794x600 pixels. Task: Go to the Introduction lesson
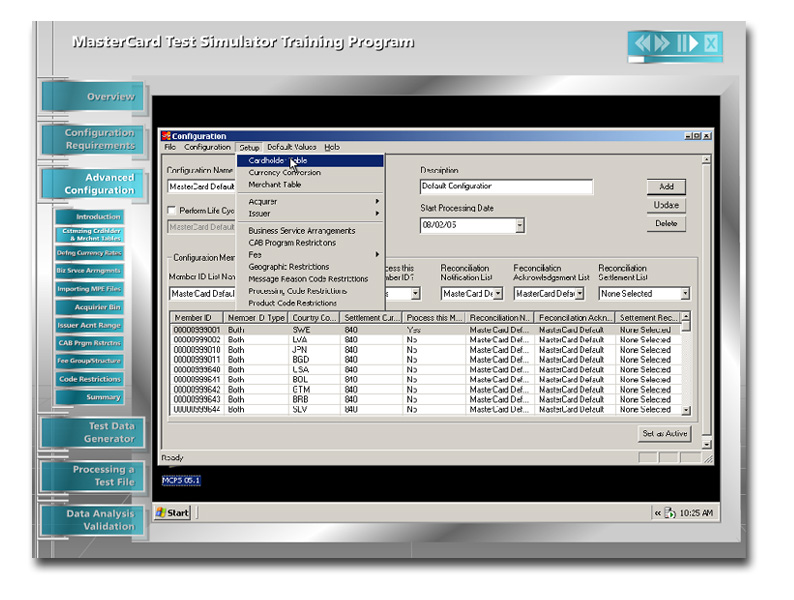pos(90,217)
